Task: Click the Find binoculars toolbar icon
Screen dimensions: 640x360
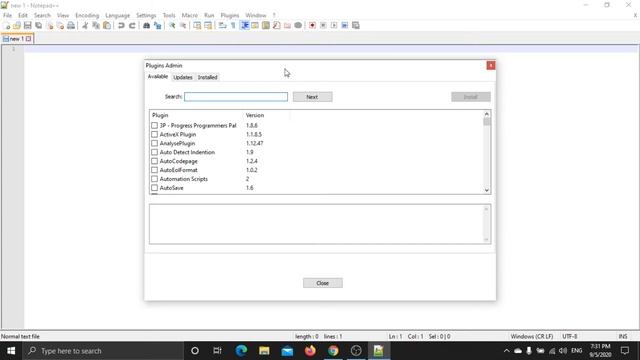Action: point(146,25)
